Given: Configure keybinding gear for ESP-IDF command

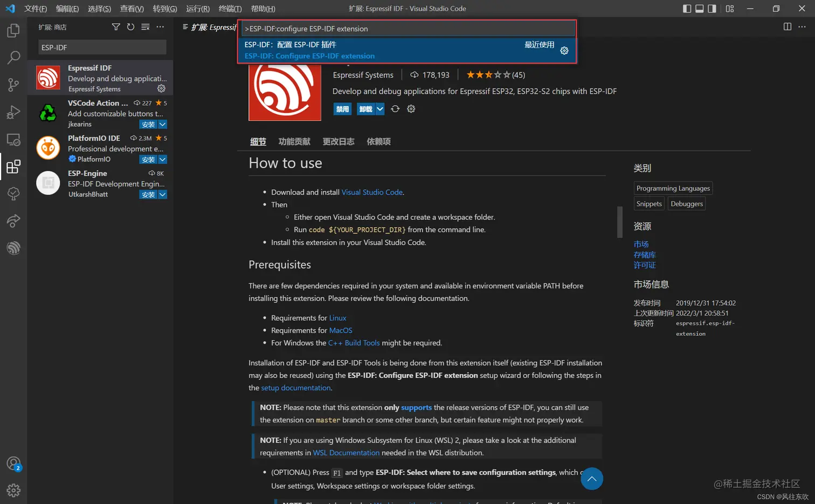Looking at the screenshot, I should coord(564,51).
